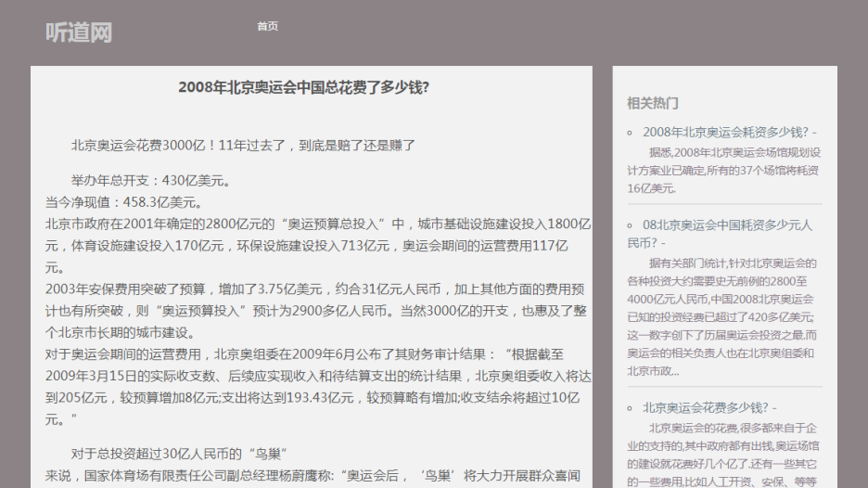868x488 pixels.
Task: Click the paragraph starting 北京市政府在2001年确定的2800亿元
Action: 318,245
